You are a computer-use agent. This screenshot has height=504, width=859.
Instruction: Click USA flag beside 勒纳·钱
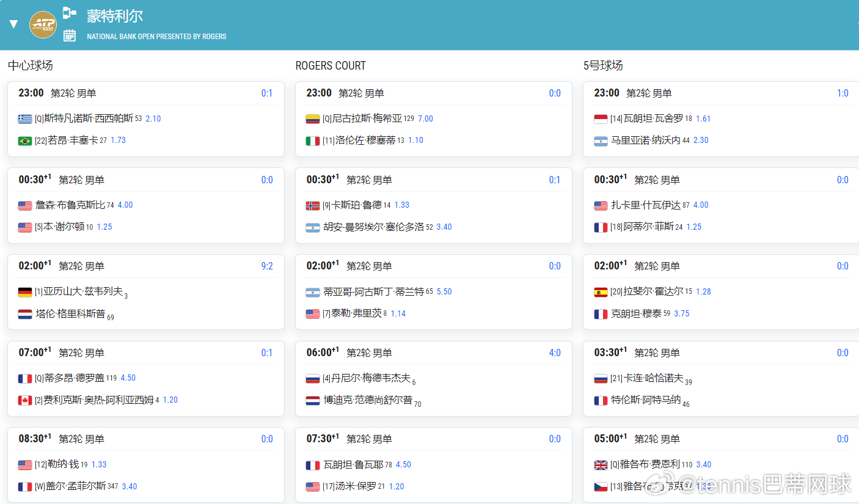pyautogui.click(x=25, y=465)
